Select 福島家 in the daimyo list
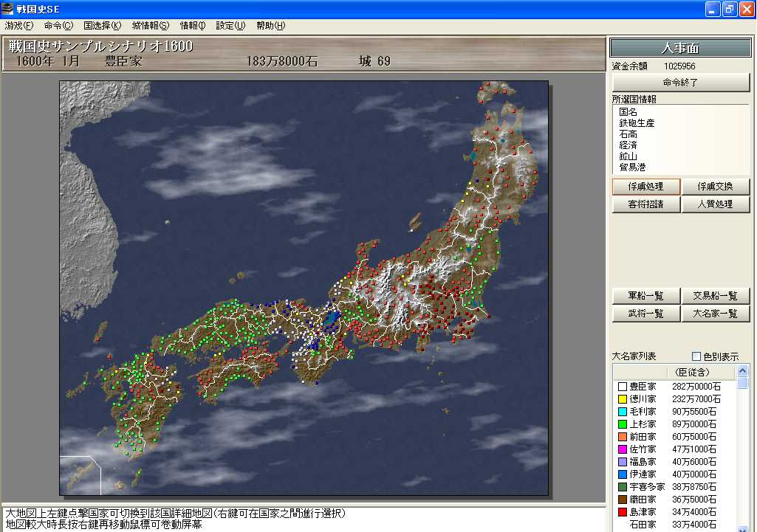 643,462
